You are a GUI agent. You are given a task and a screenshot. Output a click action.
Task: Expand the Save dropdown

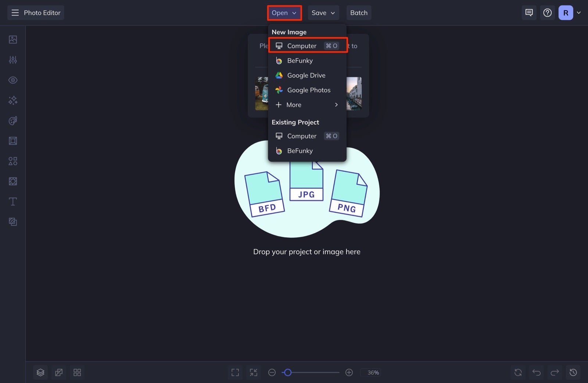coord(323,13)
